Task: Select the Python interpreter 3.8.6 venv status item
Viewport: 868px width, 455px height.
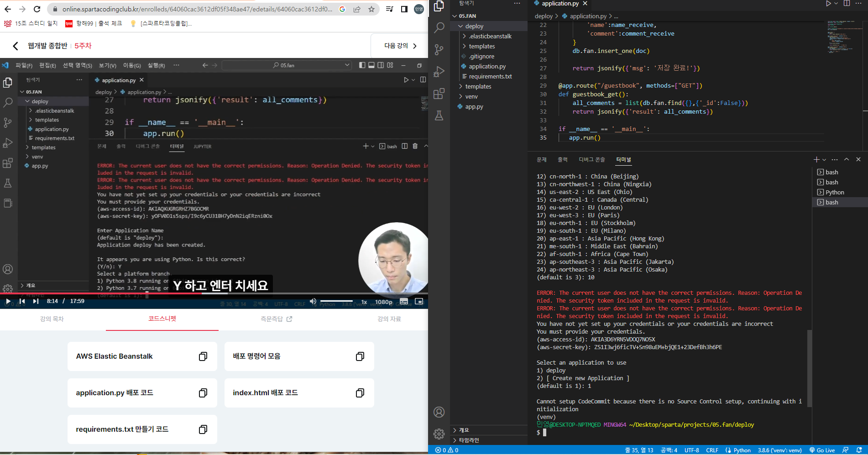Action: 780,450
